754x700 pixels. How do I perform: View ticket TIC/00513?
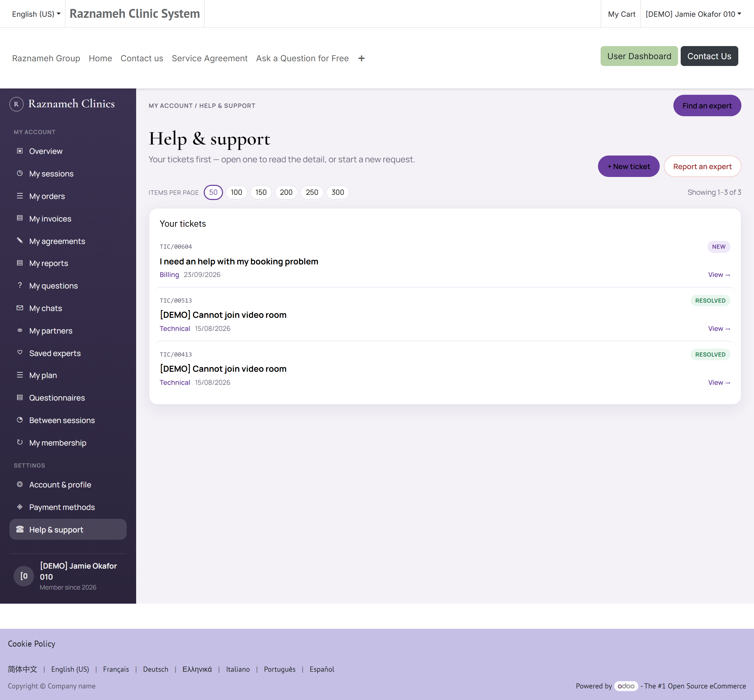[x=719, y=329]
